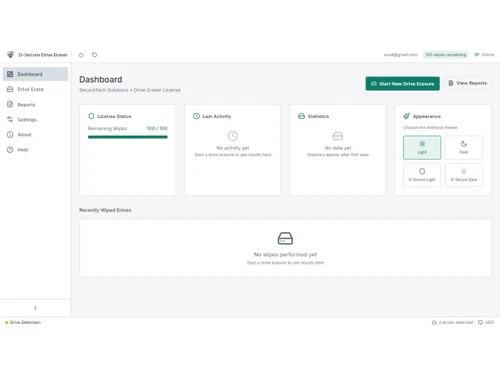The width and height of the screenshot is (500, 375).
Task: Click the account email in header
Action: (x=400, y=55)
